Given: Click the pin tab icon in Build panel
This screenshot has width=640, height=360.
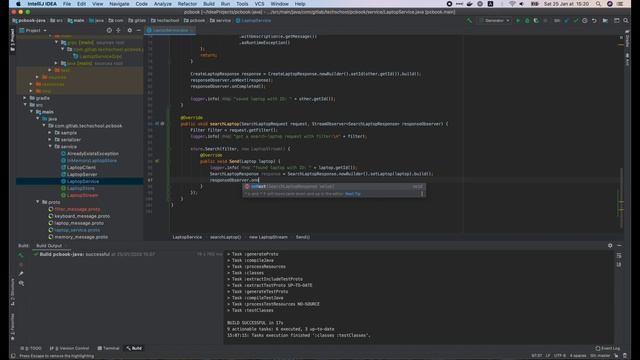Looking at the screenshot, I should [x=21, y=273].
